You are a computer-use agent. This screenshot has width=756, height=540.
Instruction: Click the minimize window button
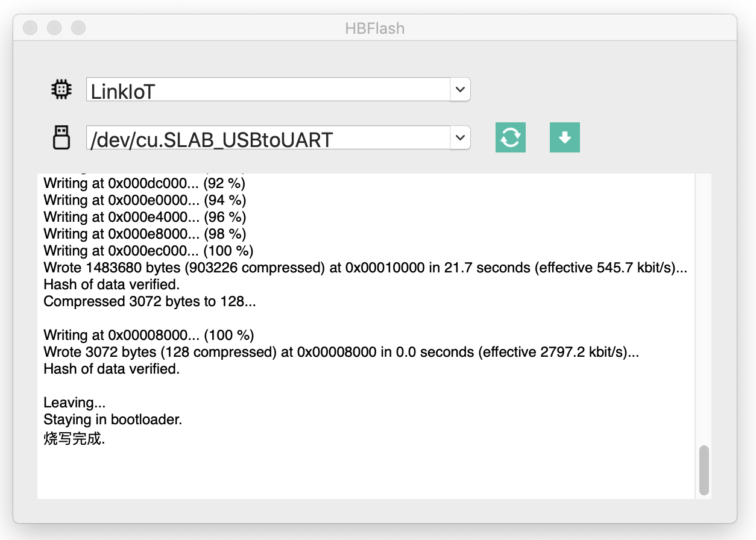coord(54,28)
